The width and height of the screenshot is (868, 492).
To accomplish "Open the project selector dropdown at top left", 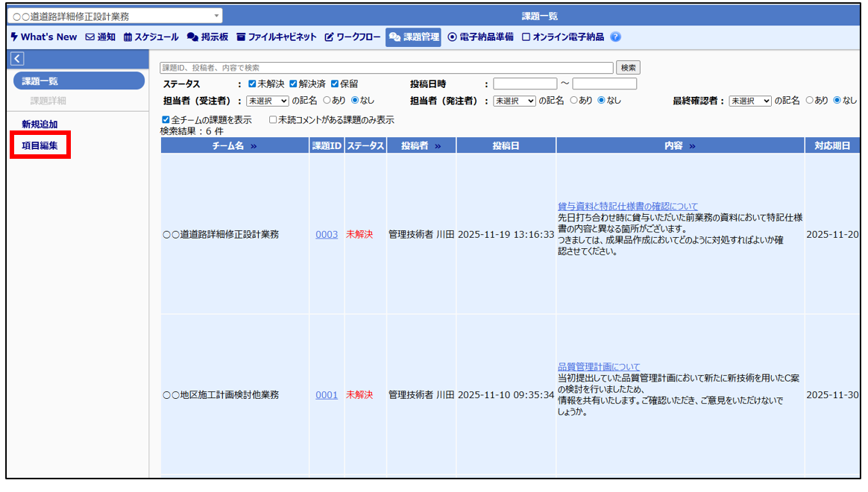I will 116,16.
